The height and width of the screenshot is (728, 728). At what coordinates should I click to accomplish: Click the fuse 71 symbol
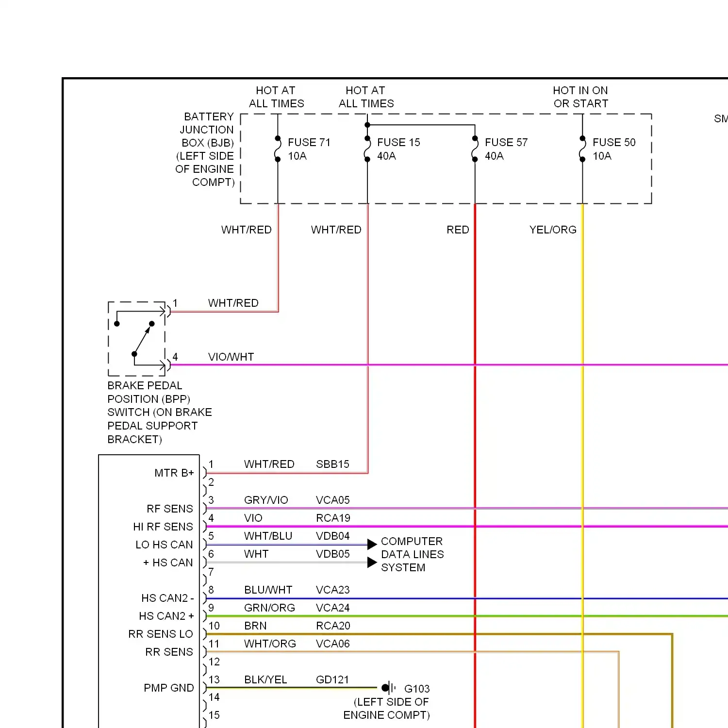point(278,149)
